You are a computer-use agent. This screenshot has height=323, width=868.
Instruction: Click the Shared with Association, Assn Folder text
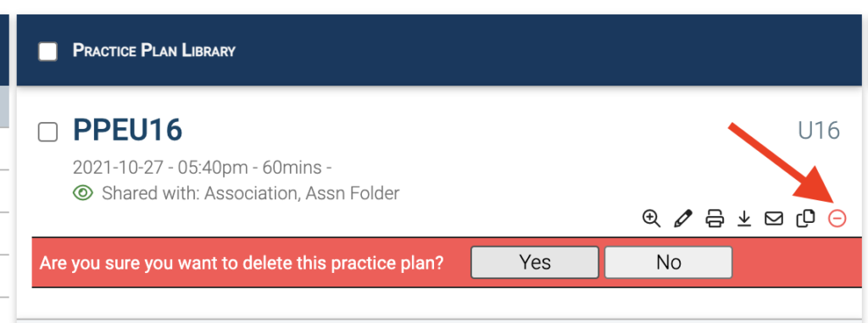click(x=251, y=193)
